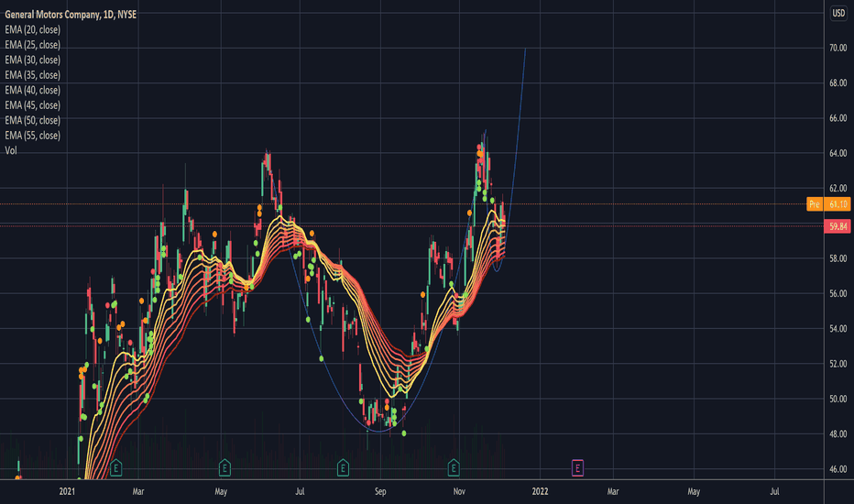This screenshot has height=504, width=854.
Task: Select the EMA (40, close) indicator legend
Action: click(33, 90)
